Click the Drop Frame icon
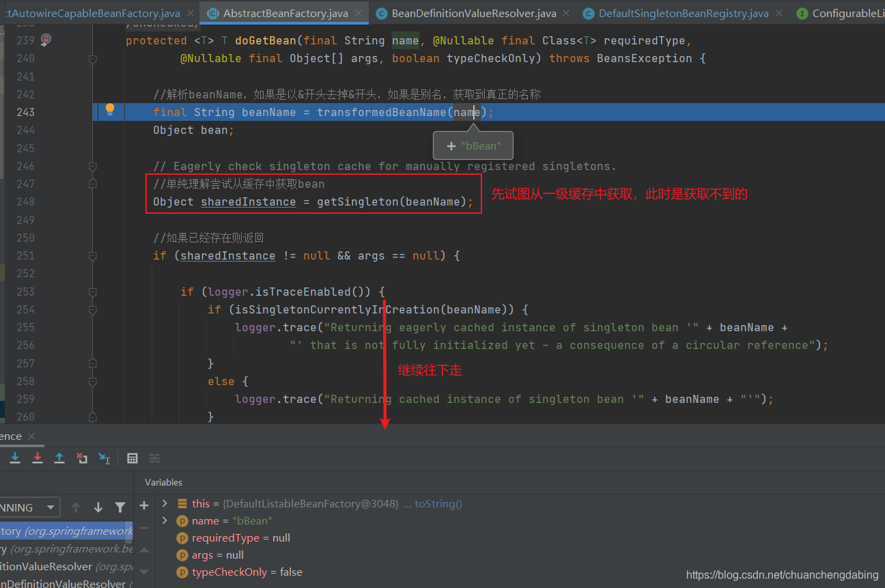 (82, 458)
